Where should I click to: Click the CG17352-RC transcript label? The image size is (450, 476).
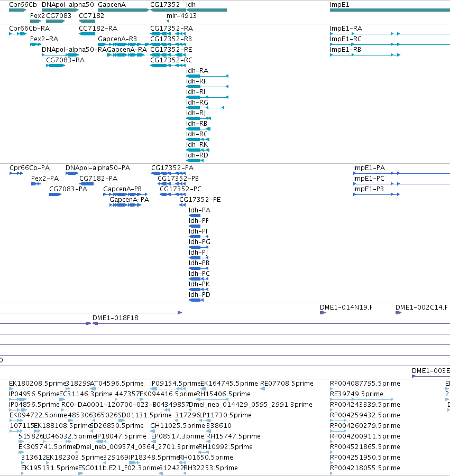171,60
